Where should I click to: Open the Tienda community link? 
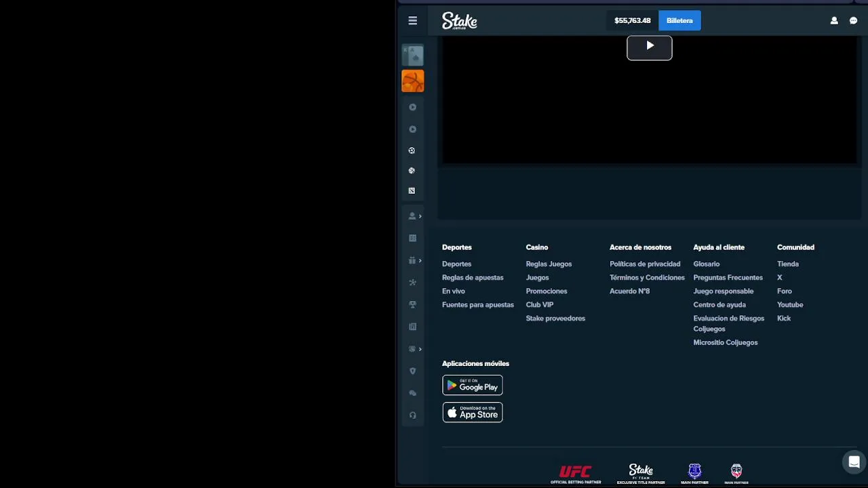coord(788,264)
